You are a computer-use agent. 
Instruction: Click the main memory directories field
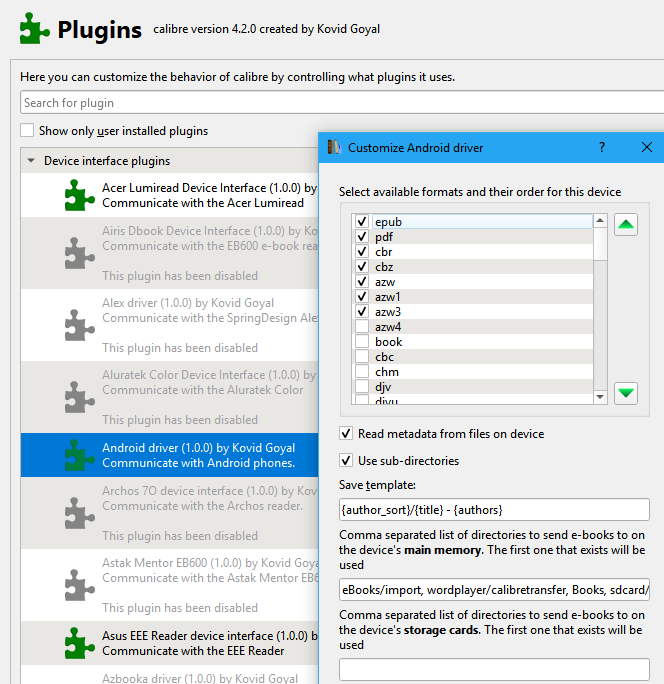point(494,590)
